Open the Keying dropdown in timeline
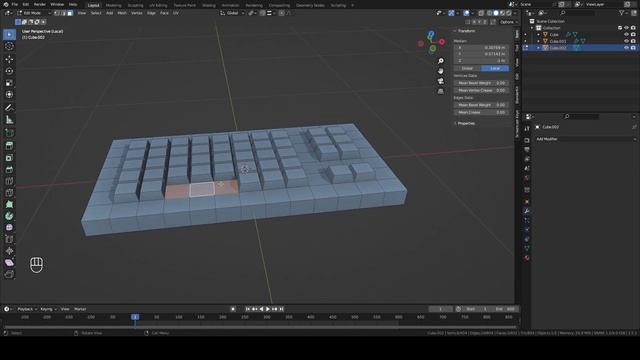Screen dimensions: 640x360 click(48, 309)
